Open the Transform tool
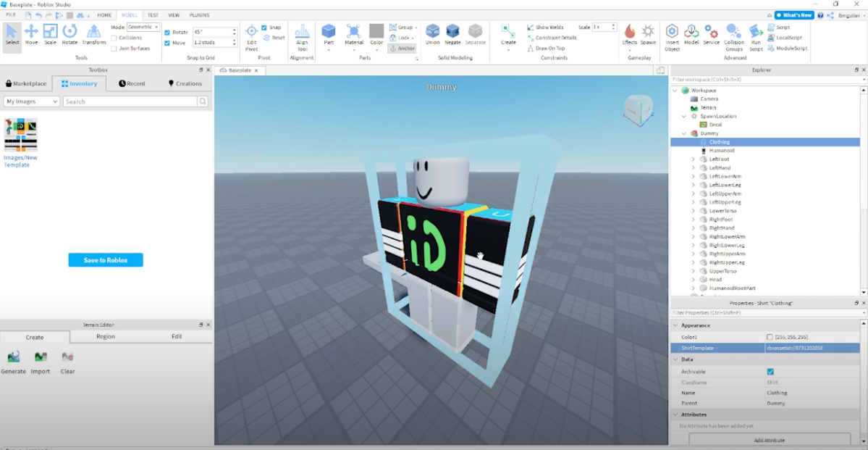 click(93, 34)
